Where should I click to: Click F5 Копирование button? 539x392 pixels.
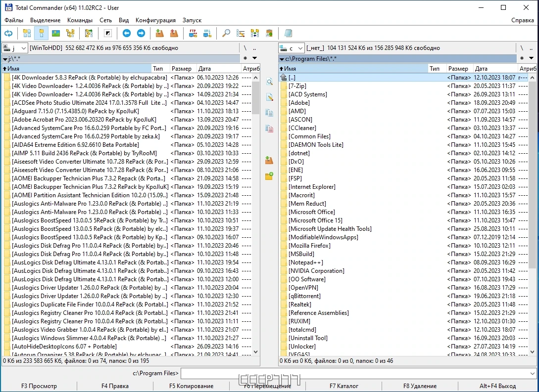[191, 386]
